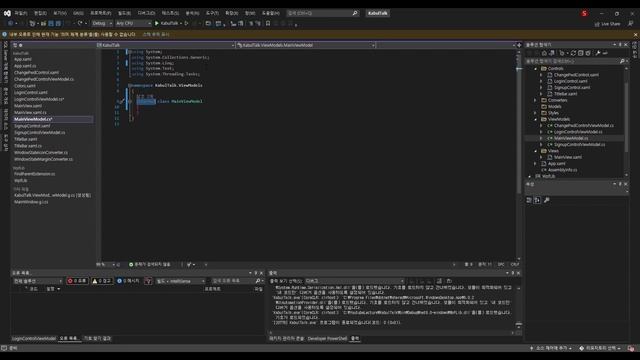640x360 pixels.
Task: Expand the Styles folder in Solution Explorer
Action: (x=536, y=113)
